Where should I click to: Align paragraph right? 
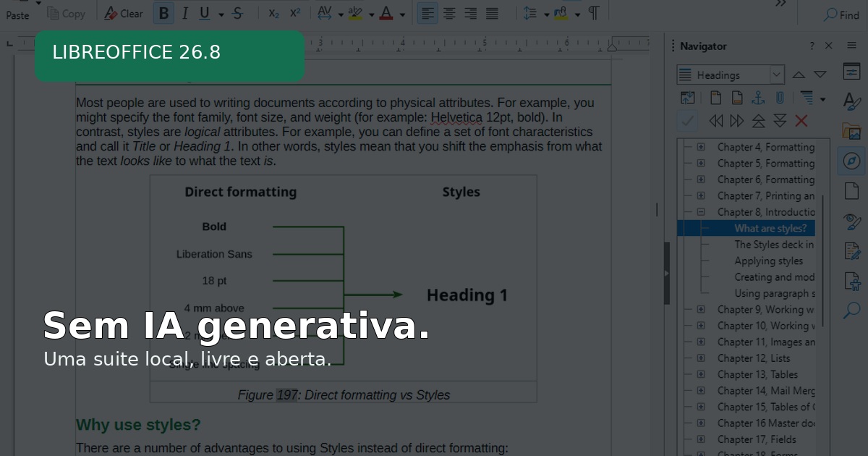coord(470,13)
